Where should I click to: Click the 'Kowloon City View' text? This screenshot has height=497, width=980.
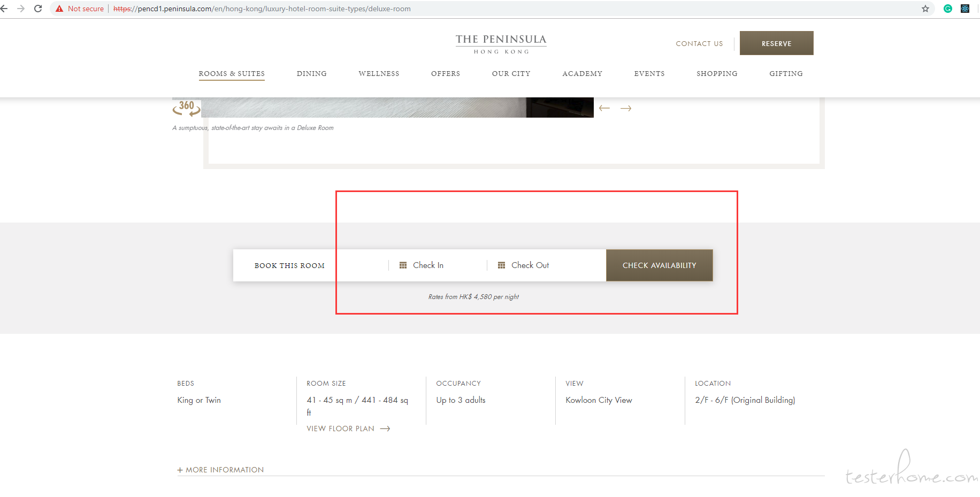coord(599,400)
